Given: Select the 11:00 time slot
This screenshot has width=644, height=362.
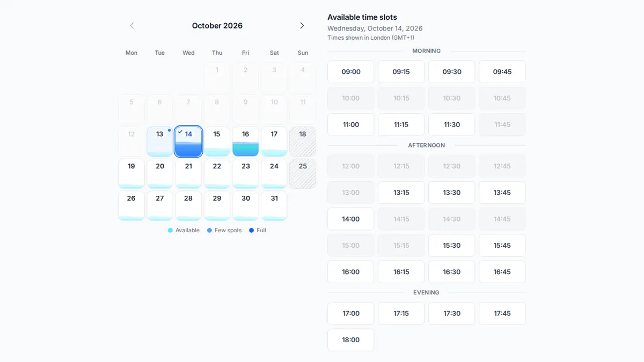Looking at the screenshot, I should 351,124.
